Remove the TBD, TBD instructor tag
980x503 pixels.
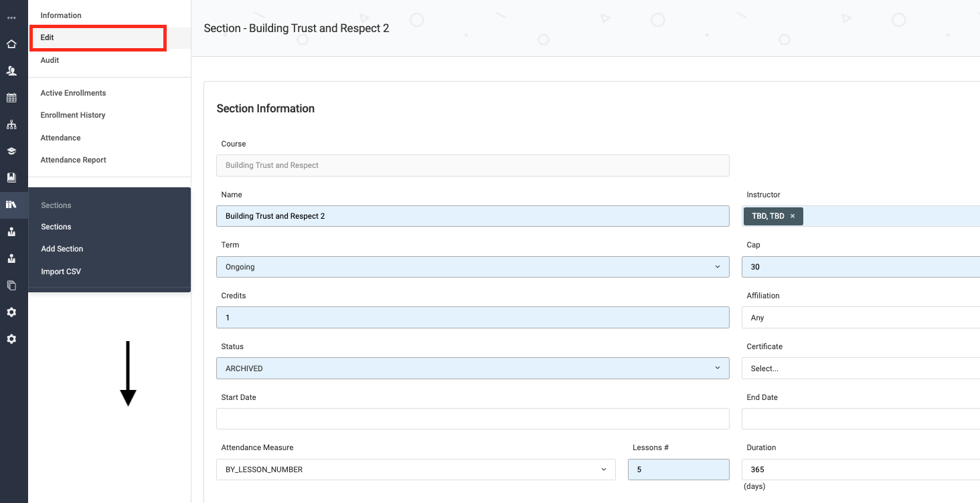793,216
